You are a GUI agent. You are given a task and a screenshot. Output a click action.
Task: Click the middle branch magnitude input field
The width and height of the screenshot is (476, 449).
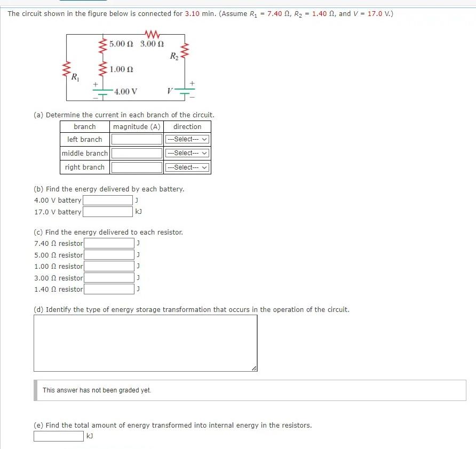[137, 153]
